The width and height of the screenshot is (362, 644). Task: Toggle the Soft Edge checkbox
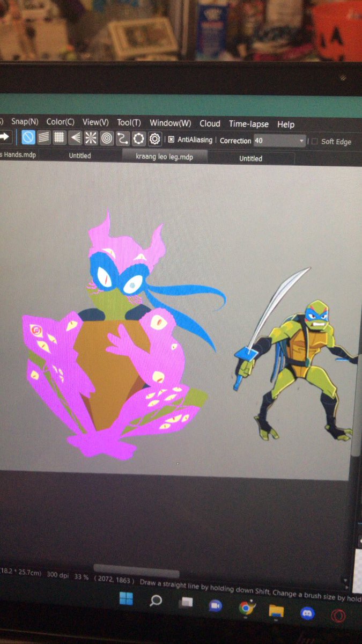[x=315, y=141]
